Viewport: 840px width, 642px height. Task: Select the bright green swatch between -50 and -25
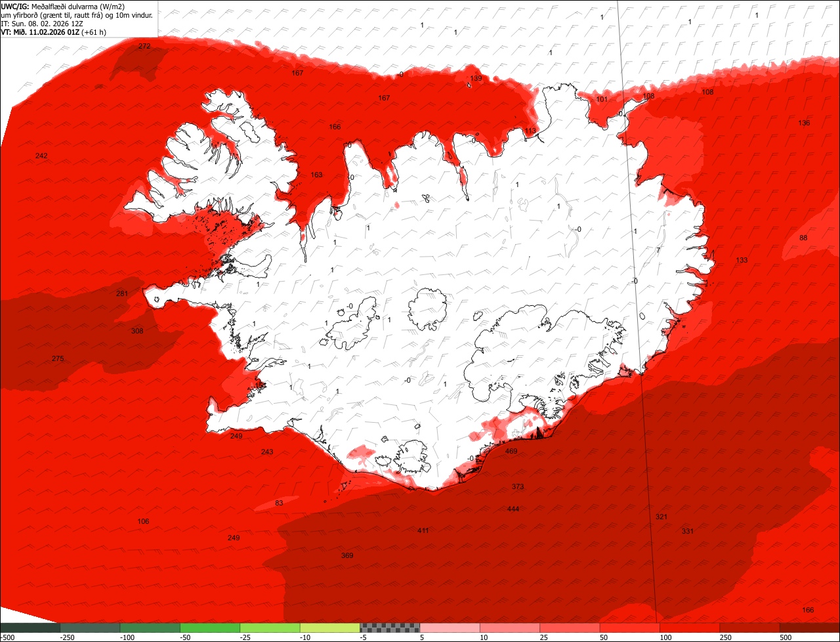[x=209, y=628]
